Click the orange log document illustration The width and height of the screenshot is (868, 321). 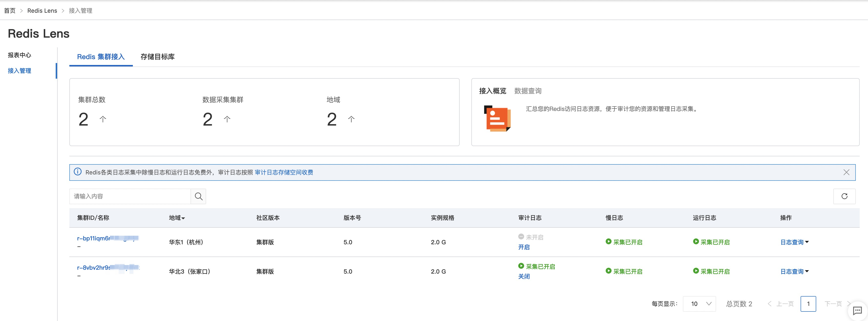tap(497, 118)
